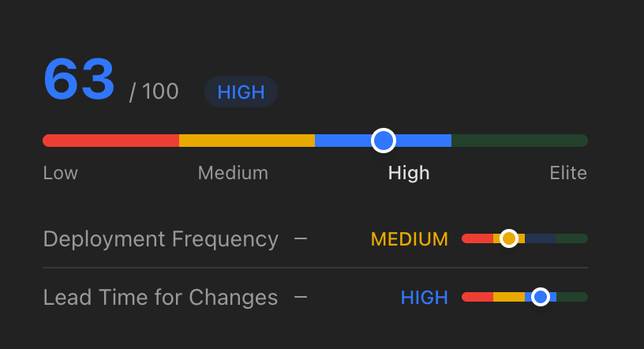The width and height of the screenshot is (644, 349).
Task: Click the yellow handle on Deployment Frequency bar
Action: point(509,238)
